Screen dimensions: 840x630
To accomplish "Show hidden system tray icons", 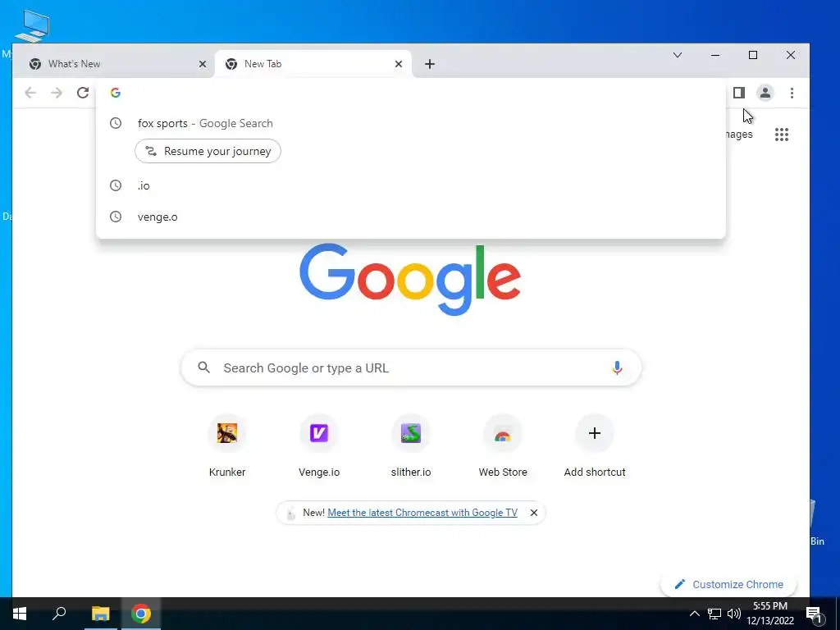I will pyautogui.click(x=694, y=614).
